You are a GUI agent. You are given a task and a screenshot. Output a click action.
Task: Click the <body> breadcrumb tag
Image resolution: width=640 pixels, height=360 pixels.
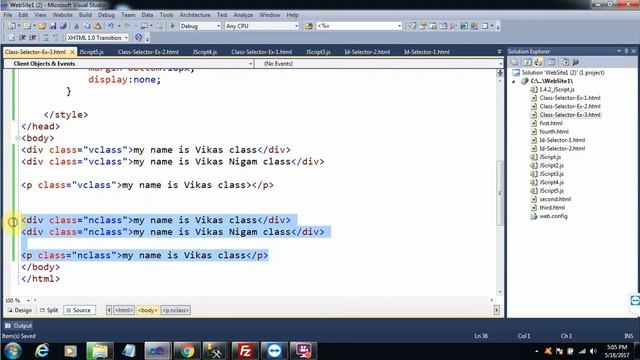coord(148,310)
